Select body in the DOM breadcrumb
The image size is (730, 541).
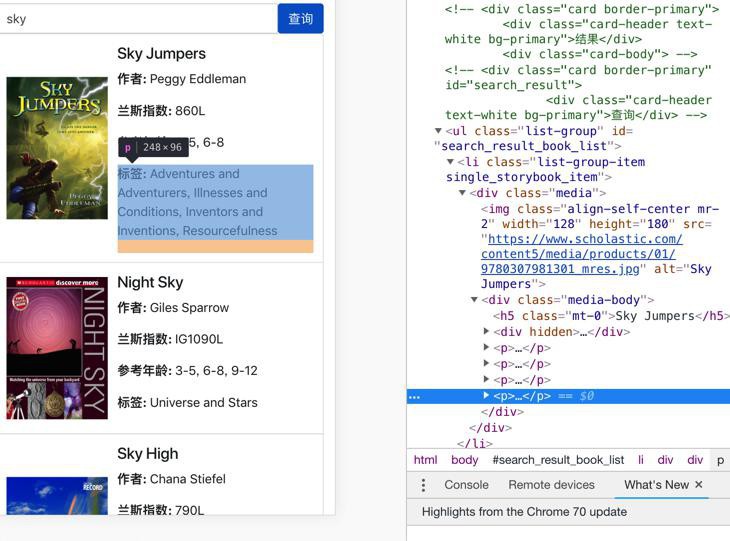[465, 460]
